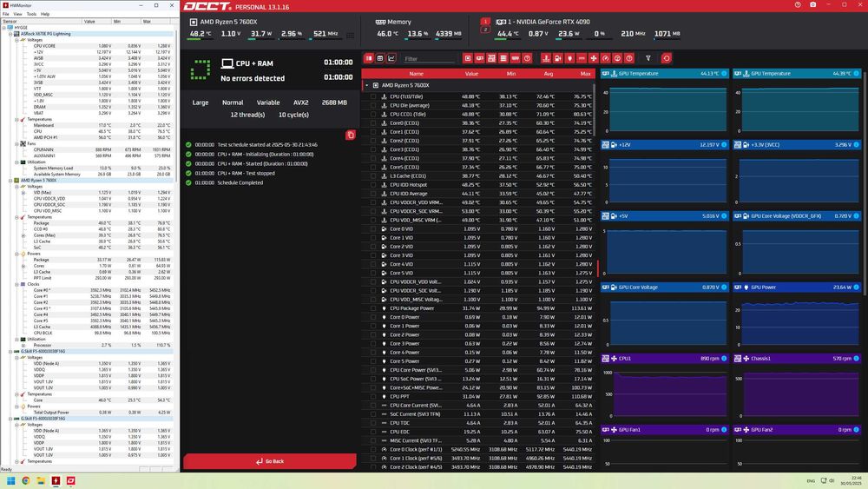The image size is (868, 489).
Task: Collapse AMD Ryzen 5 7600X node in HWMonitor
Action: pos(10,181)
